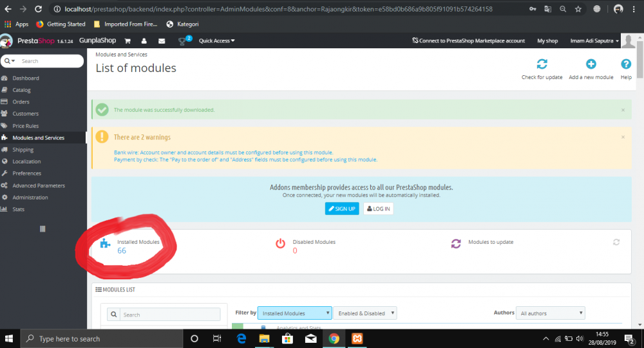Open Stats in the sidebar
644x348 pixels.
click(x=18, y=209)
